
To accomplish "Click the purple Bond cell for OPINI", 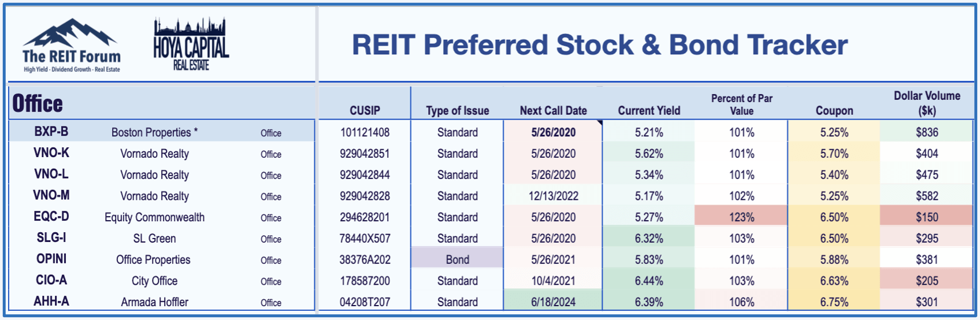I will tap(457, 259).
